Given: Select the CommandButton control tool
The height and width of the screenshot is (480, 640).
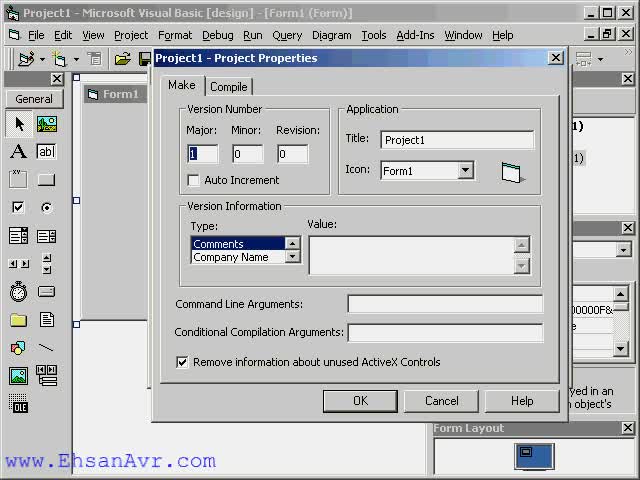Looking at the screenshot, I should [x=47, y=179].
